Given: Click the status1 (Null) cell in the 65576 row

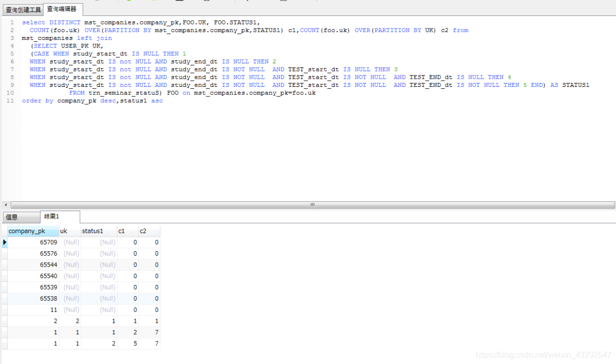Looking at the screenshot, I should pos(99,254).
